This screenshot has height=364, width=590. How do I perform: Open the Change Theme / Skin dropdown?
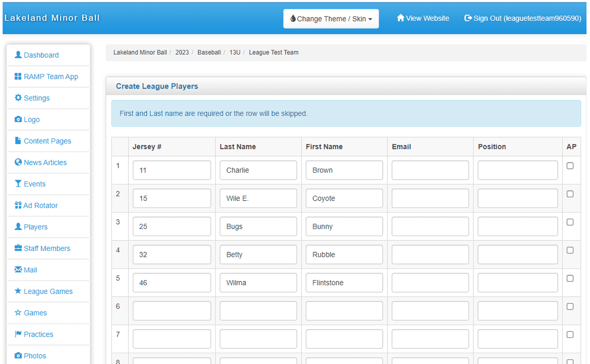(x=331, y=18)
